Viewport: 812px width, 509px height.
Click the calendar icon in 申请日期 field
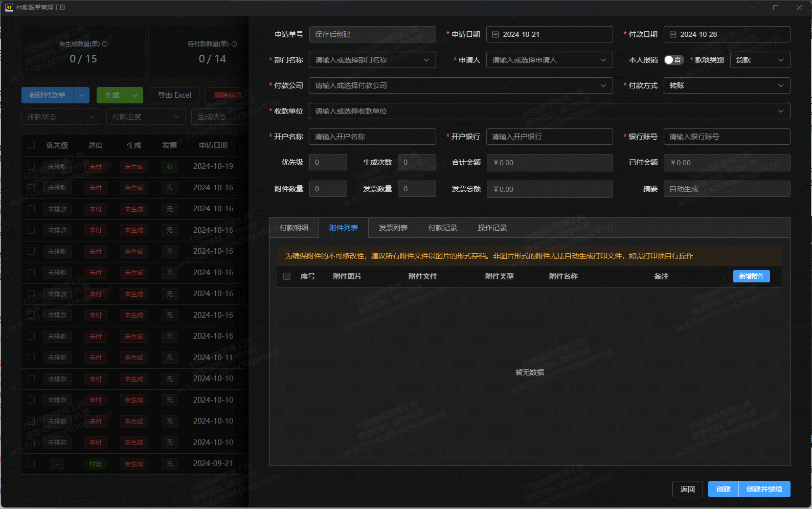495,34
